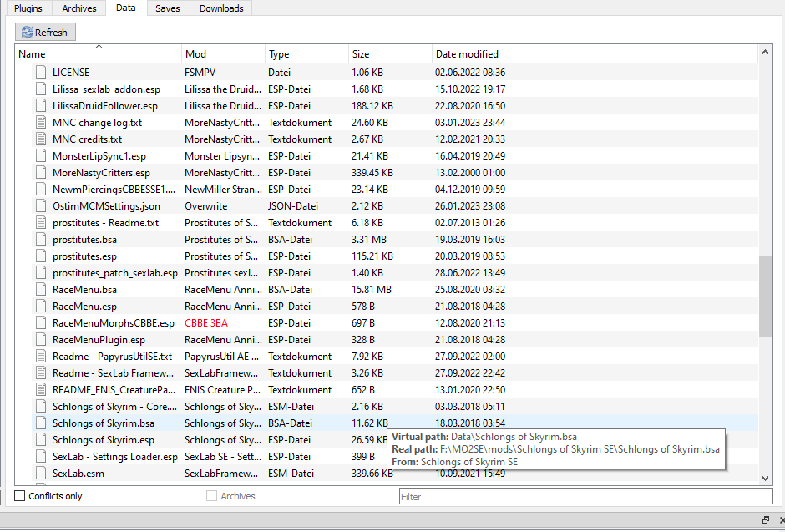Select OstimMCMSettings.json file name

click(106, 205)
